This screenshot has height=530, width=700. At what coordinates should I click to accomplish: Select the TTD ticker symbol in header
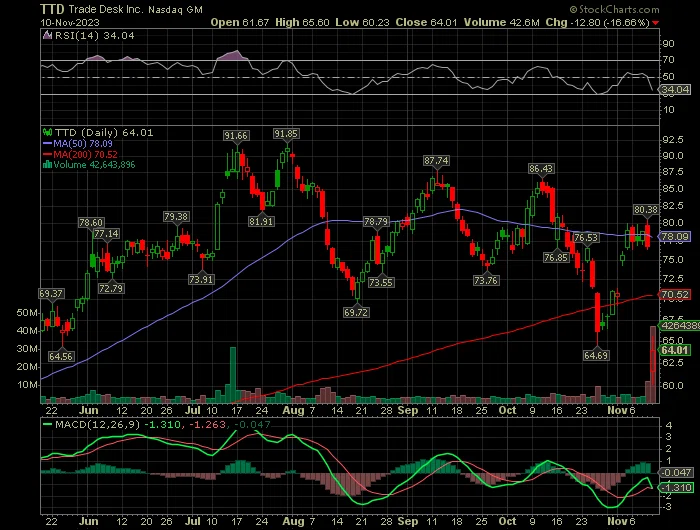pos(52,9)
